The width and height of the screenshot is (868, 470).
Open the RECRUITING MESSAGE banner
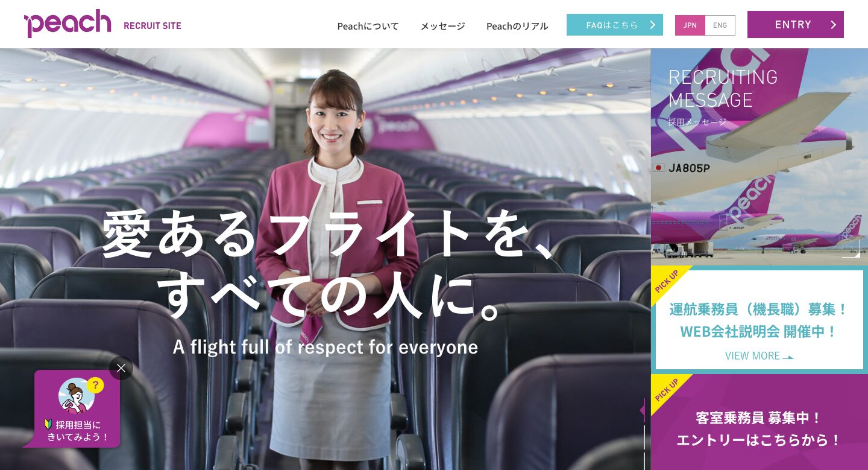(759, 157)
